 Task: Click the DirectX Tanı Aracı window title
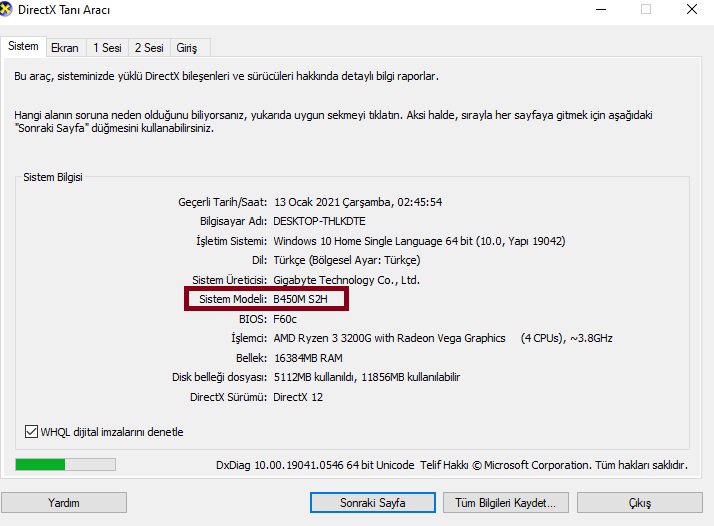(64, 10)
